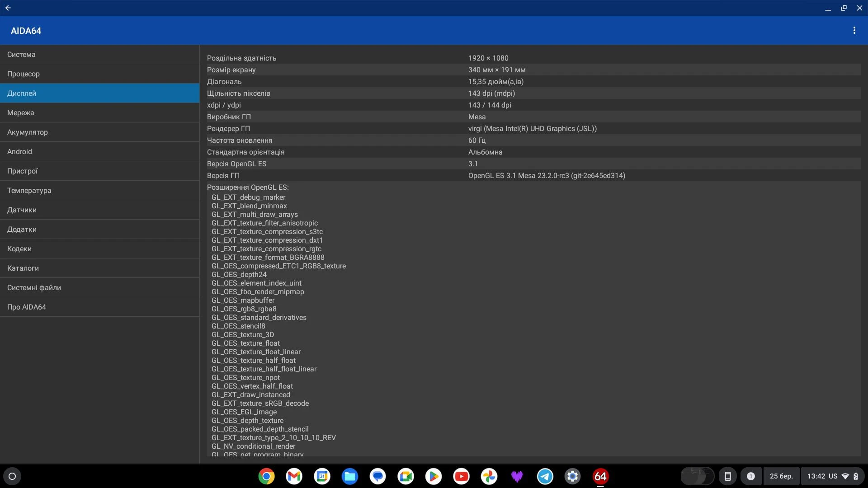
Task: Click GL_OES_compressed_ETC1_RGB8_texture entry
Action: click(278, 266)
